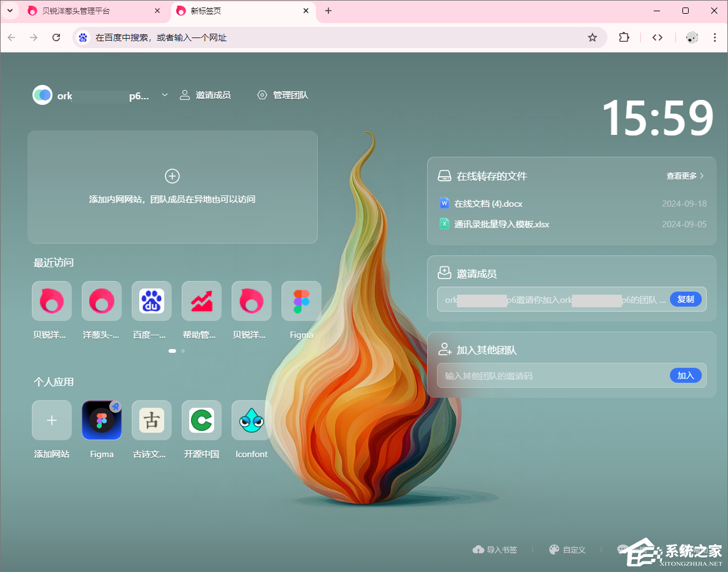Viewport: 728px width, 572px height.
Task: Click 查看更多 for transferred files
Action: pyautogui.click(x=685, y=176)
